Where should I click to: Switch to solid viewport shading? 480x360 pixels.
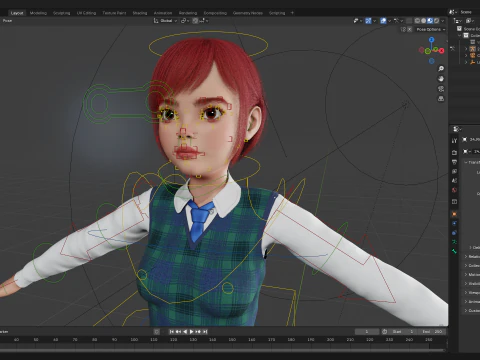pyautogui.click(x=423, y=21)
